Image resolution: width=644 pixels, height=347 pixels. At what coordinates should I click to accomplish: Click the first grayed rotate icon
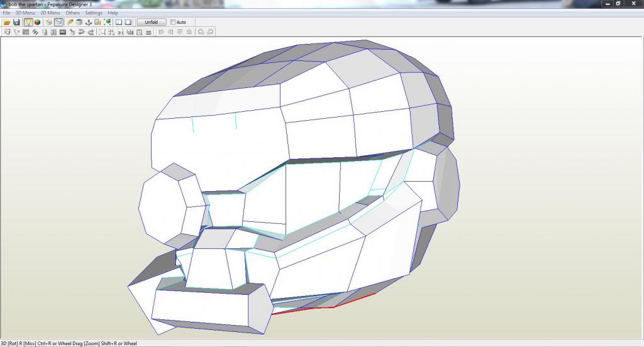pyautogui.click(x=201, y=32)
